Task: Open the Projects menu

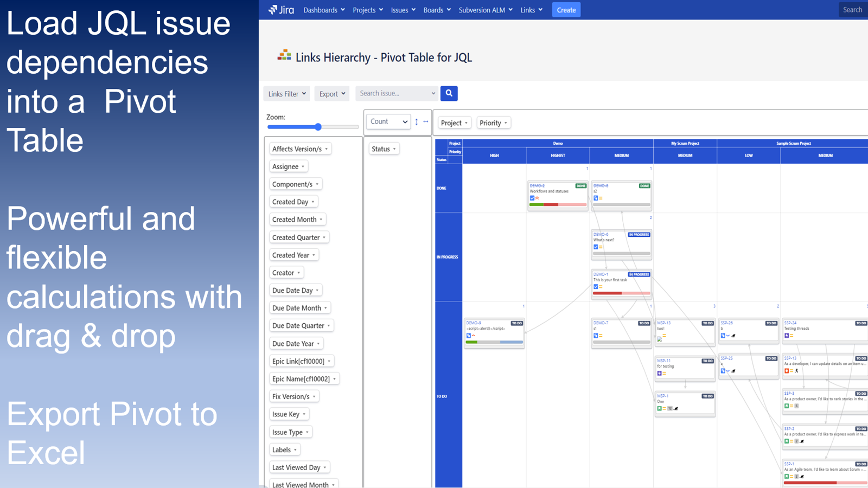Action: click(x=368, y=10)
